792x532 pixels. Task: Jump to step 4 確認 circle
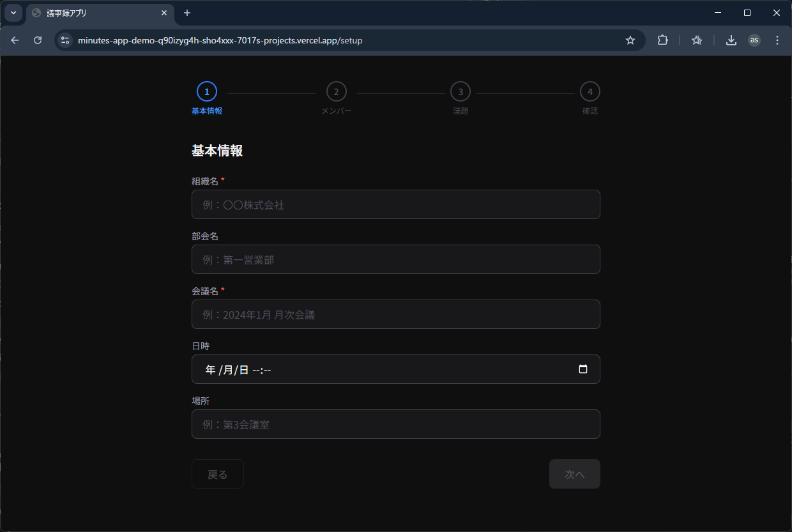click(x=590, y=92)
